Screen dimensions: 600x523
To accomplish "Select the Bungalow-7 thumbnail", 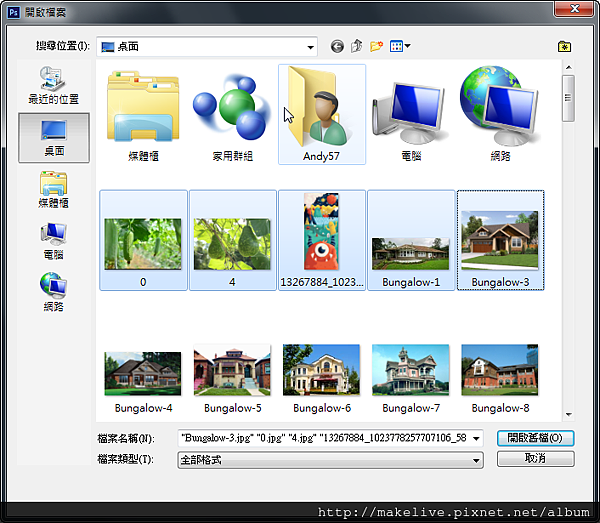I will tap(411, 378).
